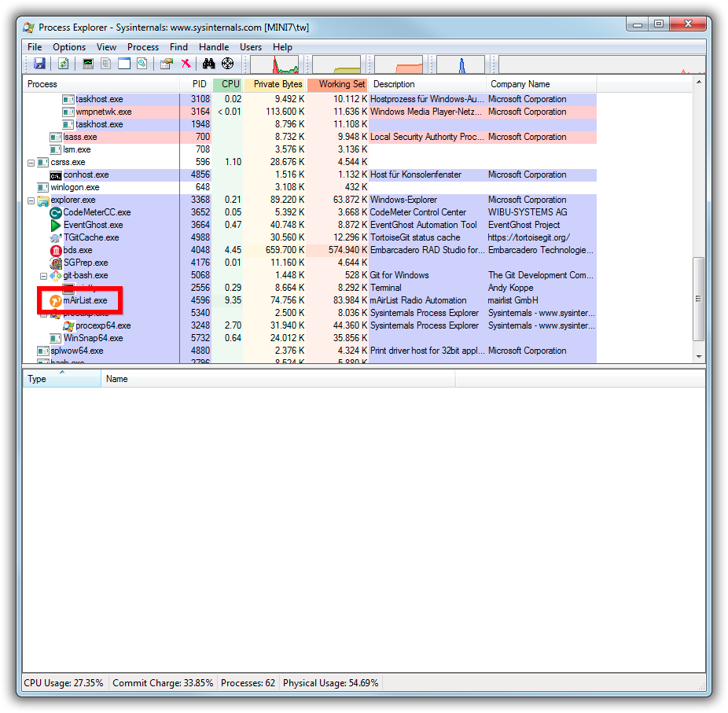Click the Refresh Now toolbar icon
The height and width of the screenshot is (713, 728).
(x=63, y=64)
